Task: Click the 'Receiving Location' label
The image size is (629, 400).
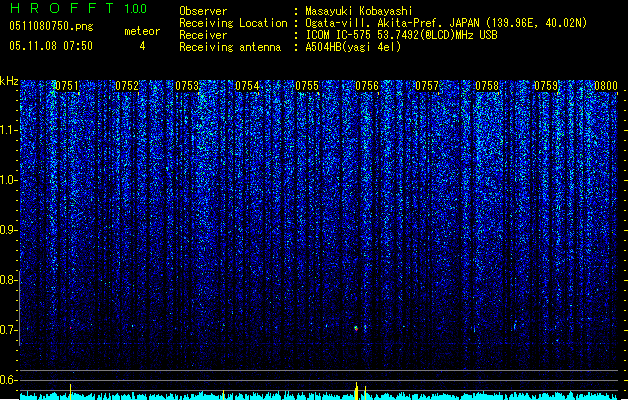Action: (233, 23)
